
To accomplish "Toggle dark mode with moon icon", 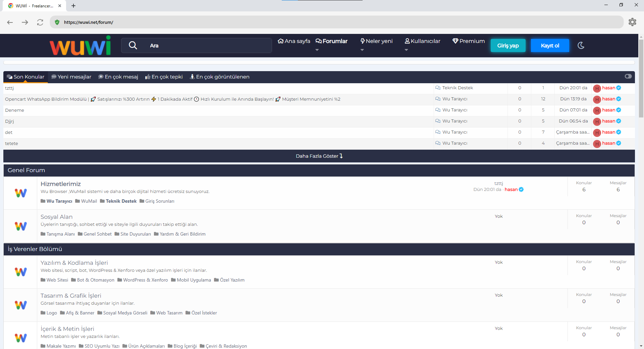I will pos(581,45).
